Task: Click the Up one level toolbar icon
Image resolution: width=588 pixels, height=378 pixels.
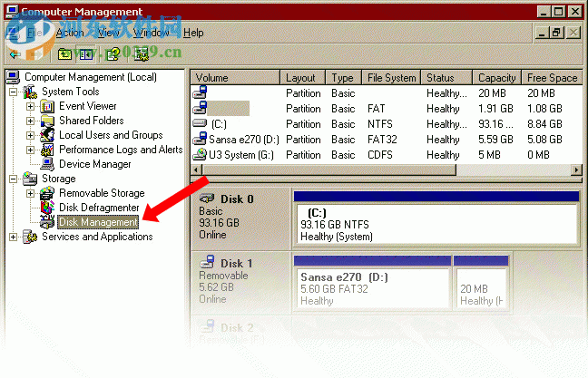Action: tap(64, 54)
